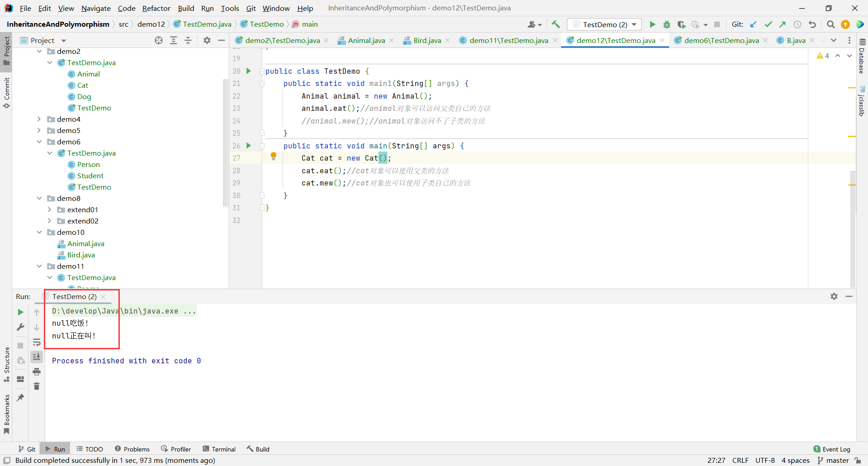The width and height of the screenshot is (868, 466).
Task: Open the Refactor menu
Action: [156, 8]
